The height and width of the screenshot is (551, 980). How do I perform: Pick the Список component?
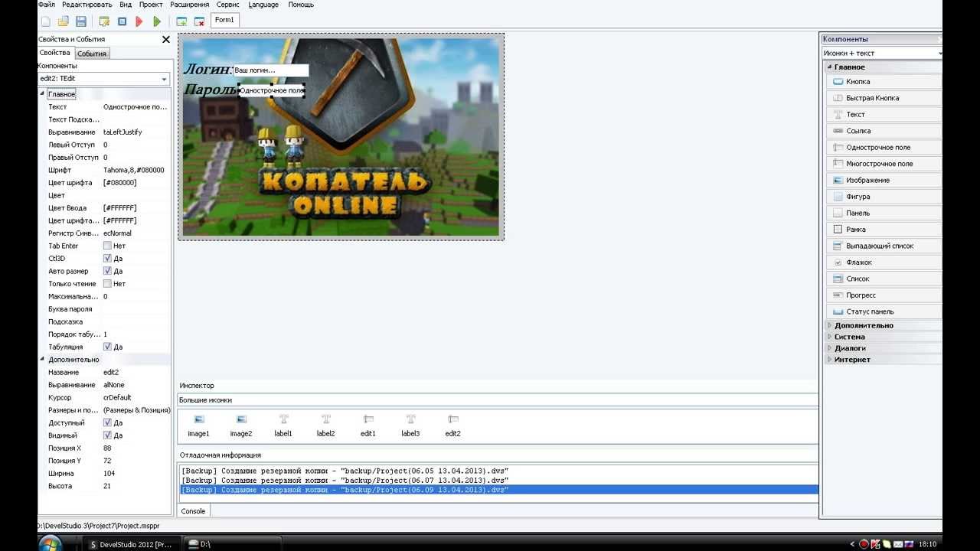pyautogui.click(x=884, y=279)
